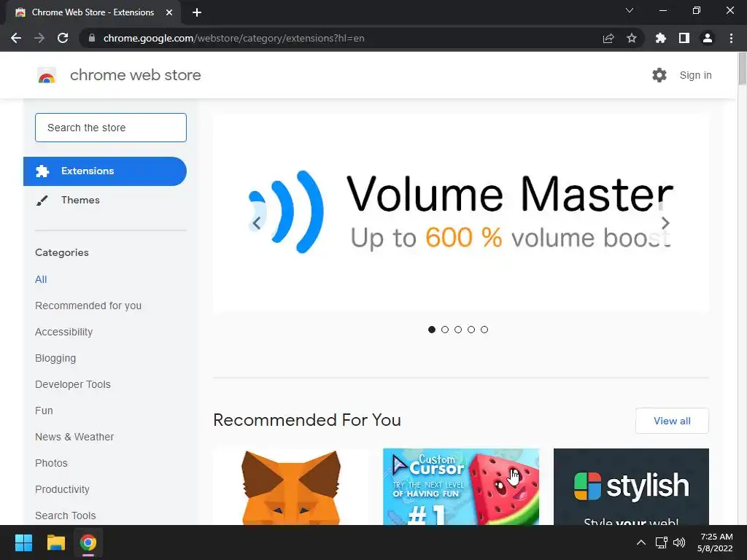Go back to the previous page
Viewport: 747px width, 560px height.
(16, 38)
